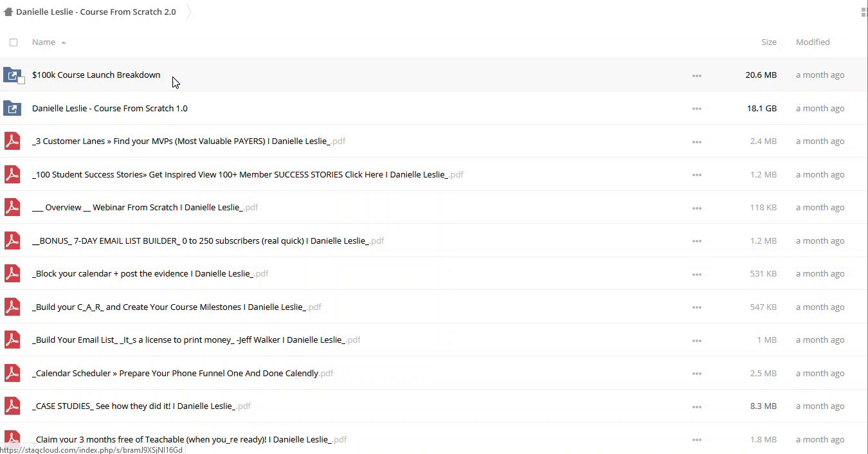Sort by Size column header
868x454 pixels.
(769, 42)
